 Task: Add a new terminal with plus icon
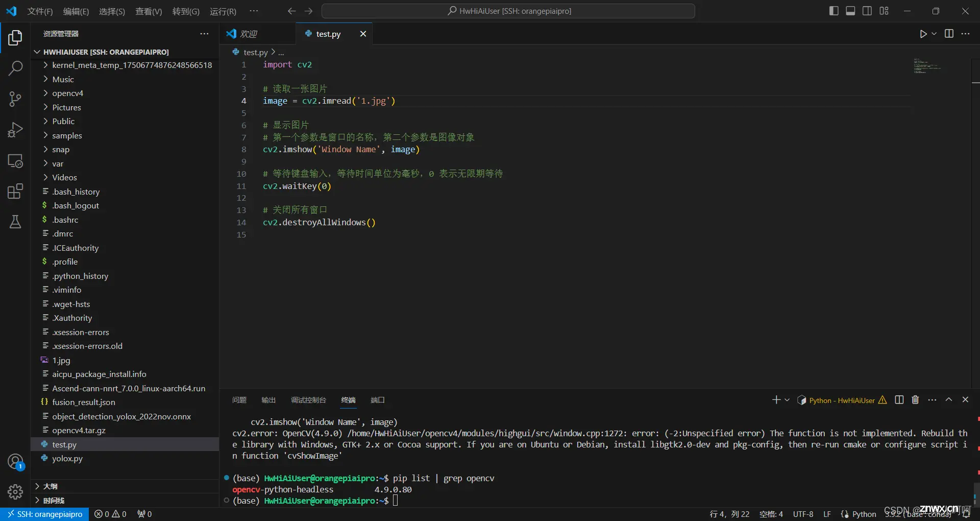tap(776, 400)
